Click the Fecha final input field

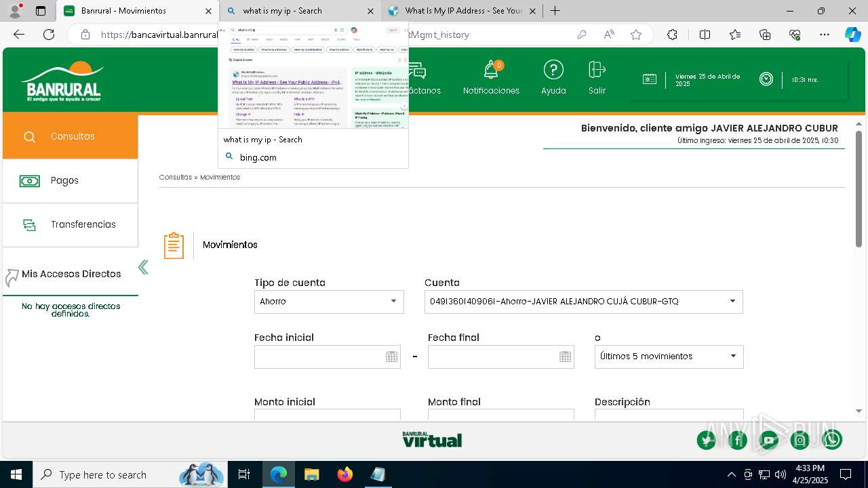pyautogui.click(x=501, y=357)
